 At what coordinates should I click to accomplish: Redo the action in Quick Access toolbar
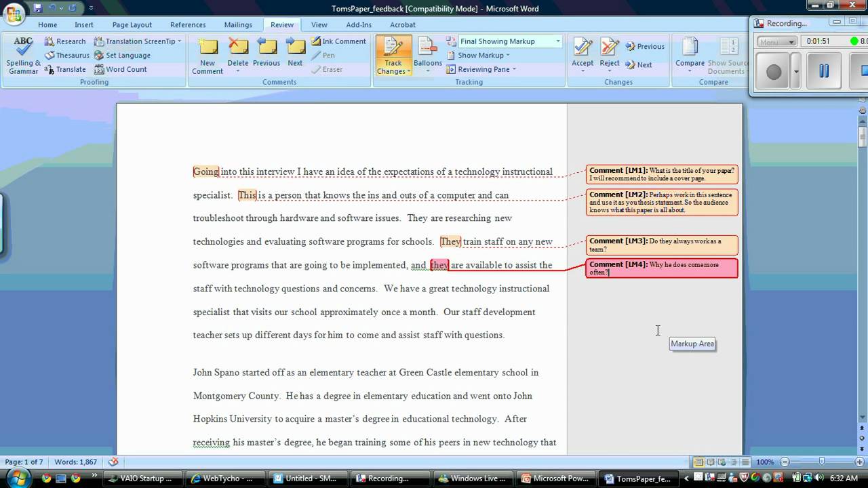tap(72, 8)
